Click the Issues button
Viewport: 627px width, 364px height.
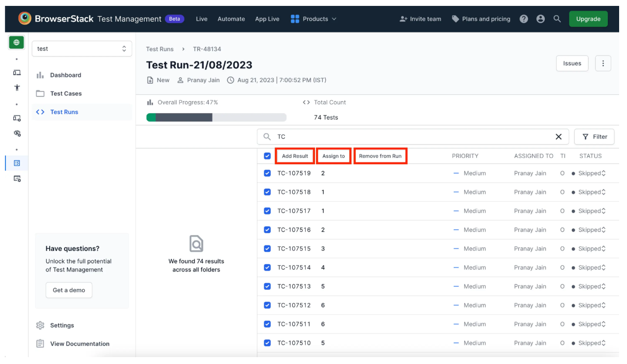[x=572, y=63]
